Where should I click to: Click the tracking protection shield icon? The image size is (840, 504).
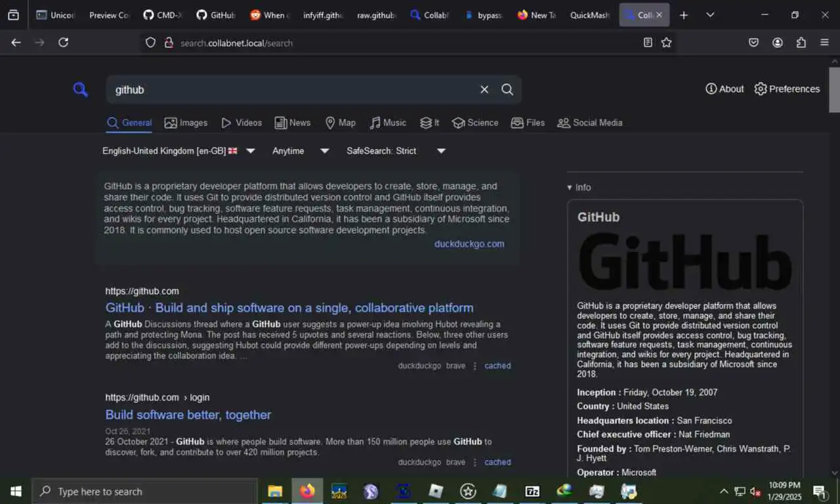[150, 43]
